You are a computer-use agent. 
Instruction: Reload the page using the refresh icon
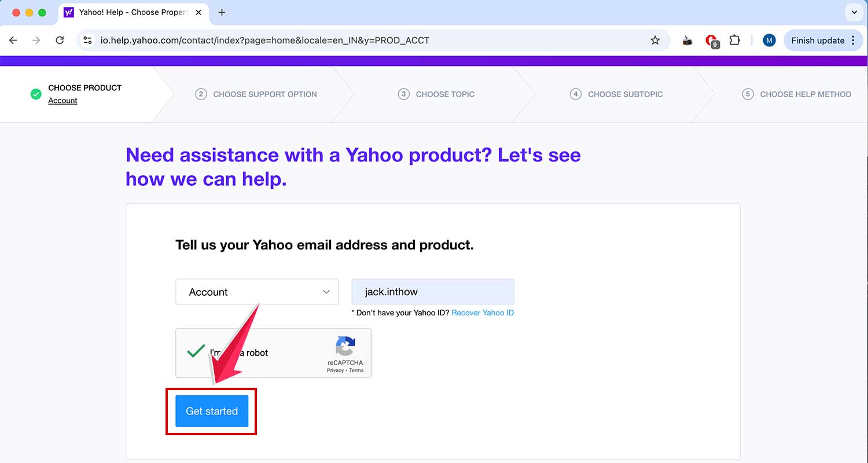60,40
